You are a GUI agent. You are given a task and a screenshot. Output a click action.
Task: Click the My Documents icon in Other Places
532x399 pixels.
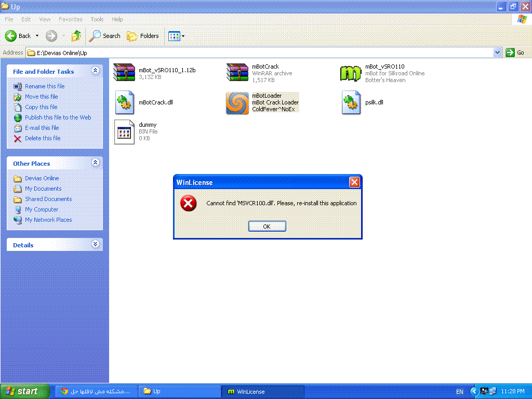(x=18, y=189)
